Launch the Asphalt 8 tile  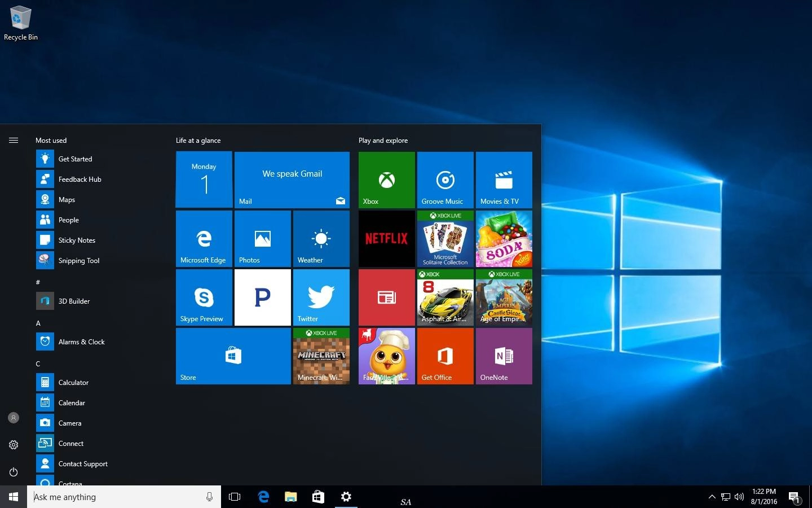pos(445,297)
